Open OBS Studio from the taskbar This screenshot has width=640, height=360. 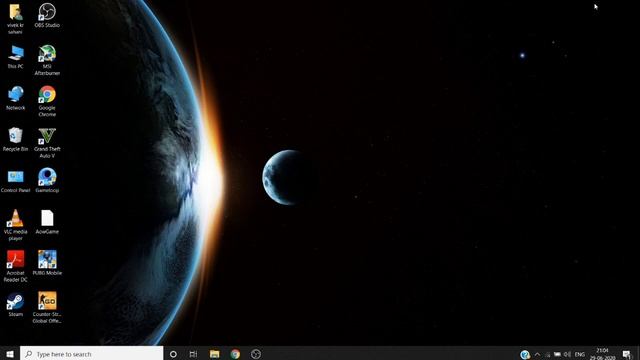point(256,354)
